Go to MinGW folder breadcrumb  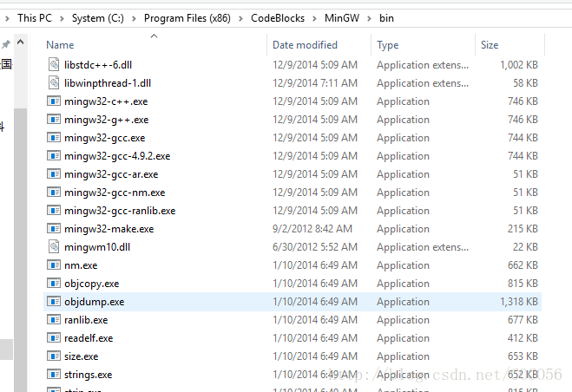342,18
